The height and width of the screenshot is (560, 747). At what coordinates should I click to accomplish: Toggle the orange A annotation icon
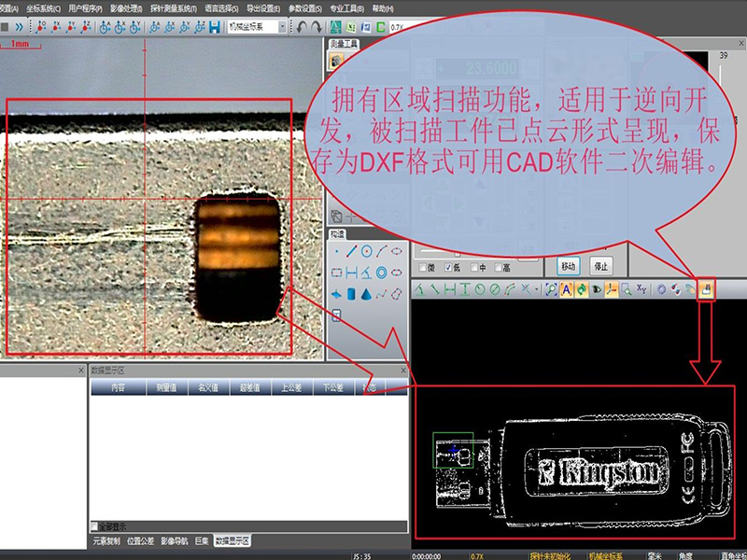[566, 289]
